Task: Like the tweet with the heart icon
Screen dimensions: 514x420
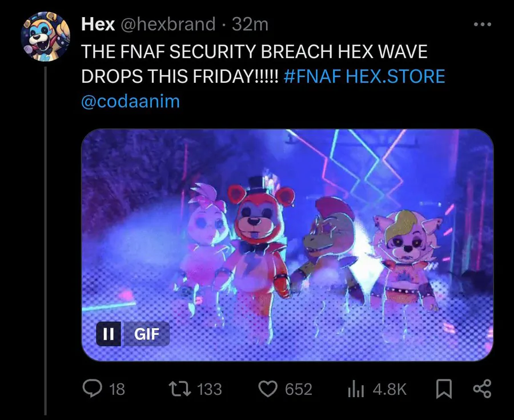Action: [268, 389]
